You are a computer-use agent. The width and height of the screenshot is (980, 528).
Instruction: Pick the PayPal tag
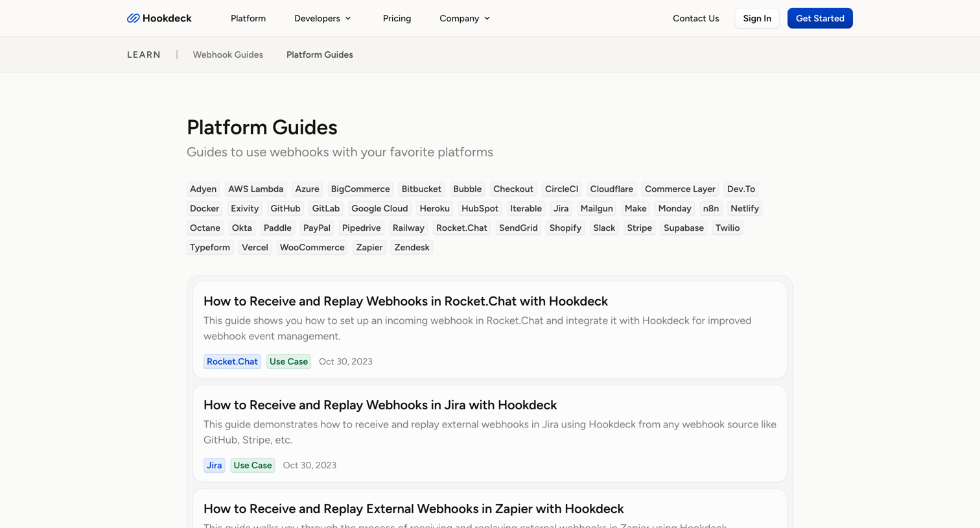point(317,228)
